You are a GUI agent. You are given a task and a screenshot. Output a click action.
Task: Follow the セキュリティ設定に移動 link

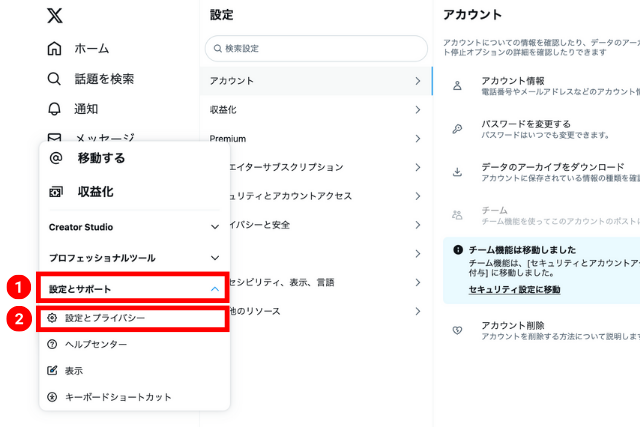pos(514,289)
